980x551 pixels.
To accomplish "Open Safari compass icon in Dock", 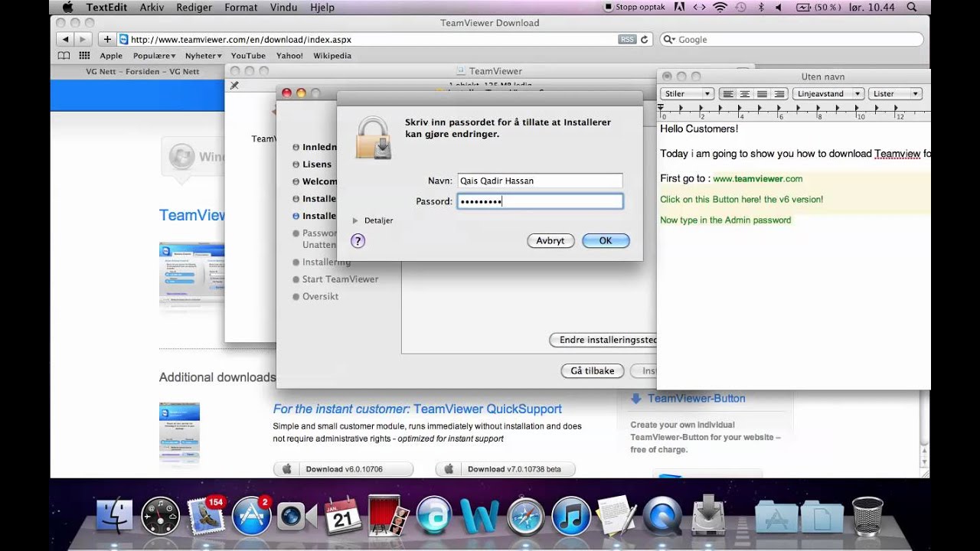I will click(x=525, y=516).
